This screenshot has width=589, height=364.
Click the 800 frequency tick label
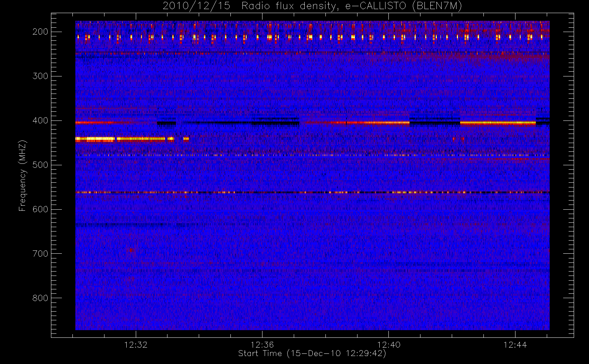click(40, 298)
